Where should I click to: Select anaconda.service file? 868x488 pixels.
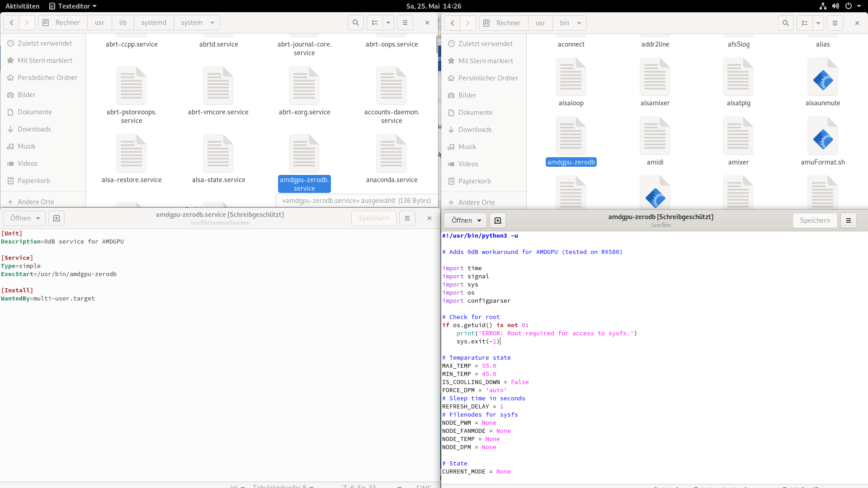[392, 158]
